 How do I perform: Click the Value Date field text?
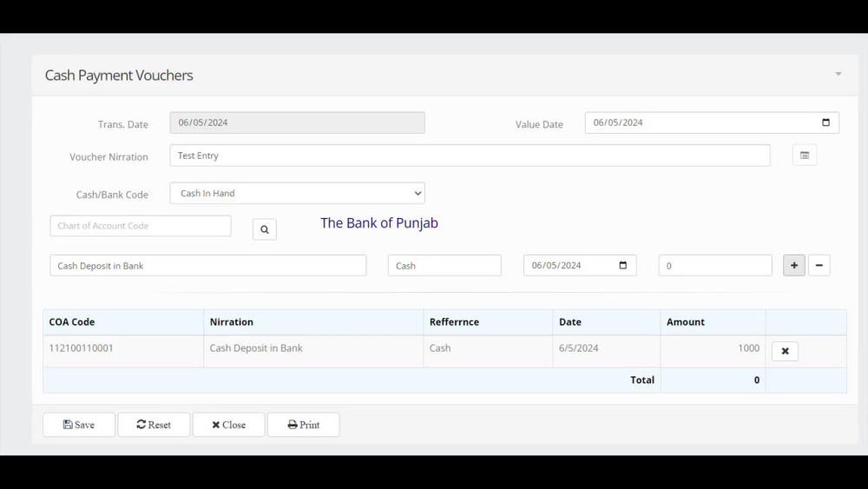(618, 122)
